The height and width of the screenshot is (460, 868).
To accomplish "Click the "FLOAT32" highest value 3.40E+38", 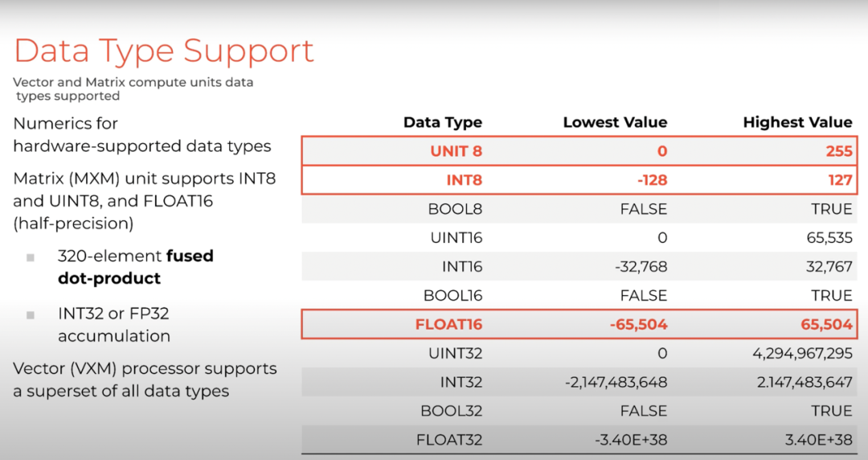I will click(x=816, y=440).
